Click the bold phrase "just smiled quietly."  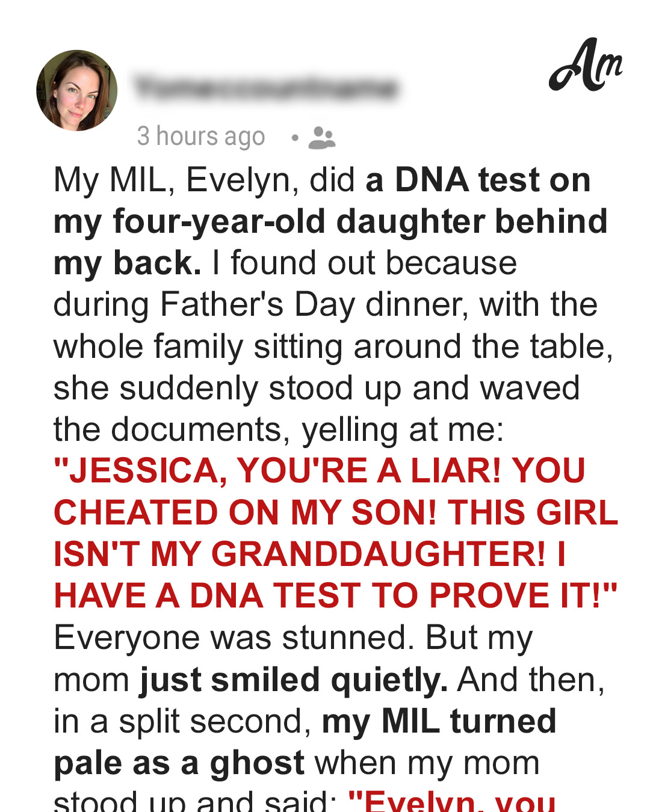click(x=294, y=680)
